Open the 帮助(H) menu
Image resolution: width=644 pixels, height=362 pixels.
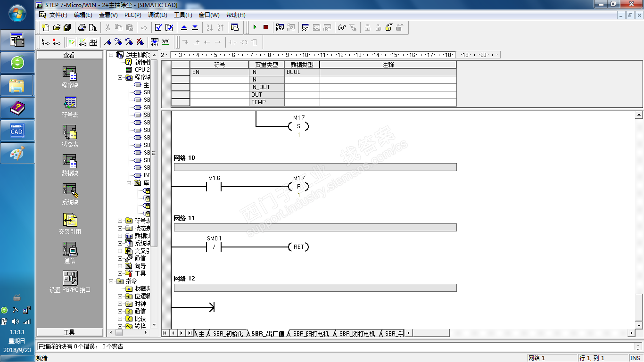[x=236, y=15]
